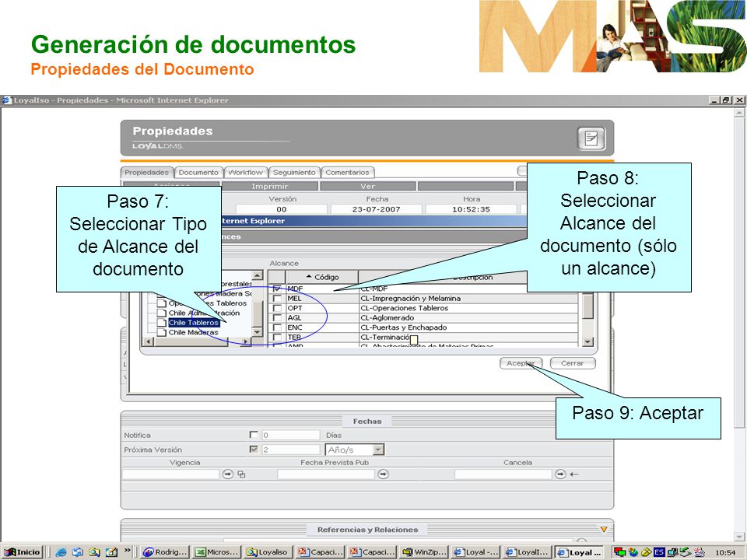The height and width of the screenshot is (560, 747).
Task: Click tree panel horizontal scroll left arrow
Action: [x=148, y=341]
